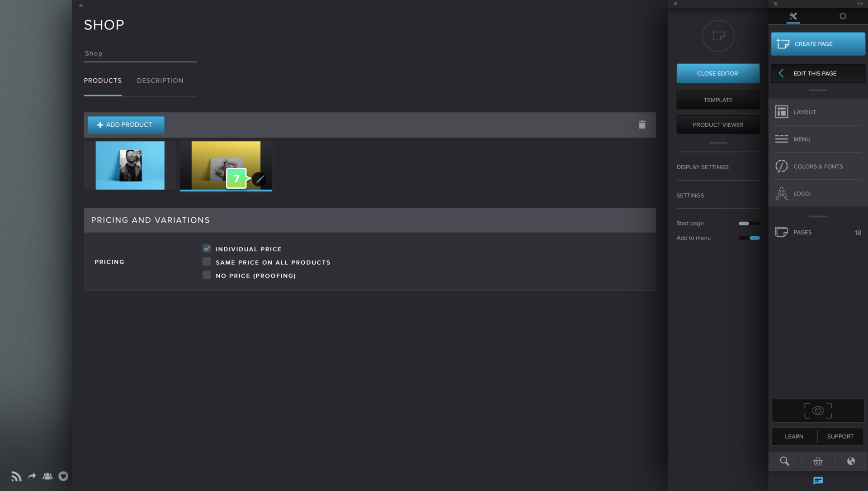
Task: Toggle the Add to menu switch
Action: [749, 238]
